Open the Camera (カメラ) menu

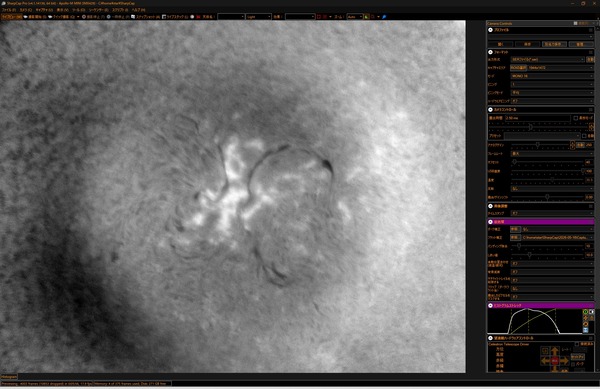[x=26, y=10]
